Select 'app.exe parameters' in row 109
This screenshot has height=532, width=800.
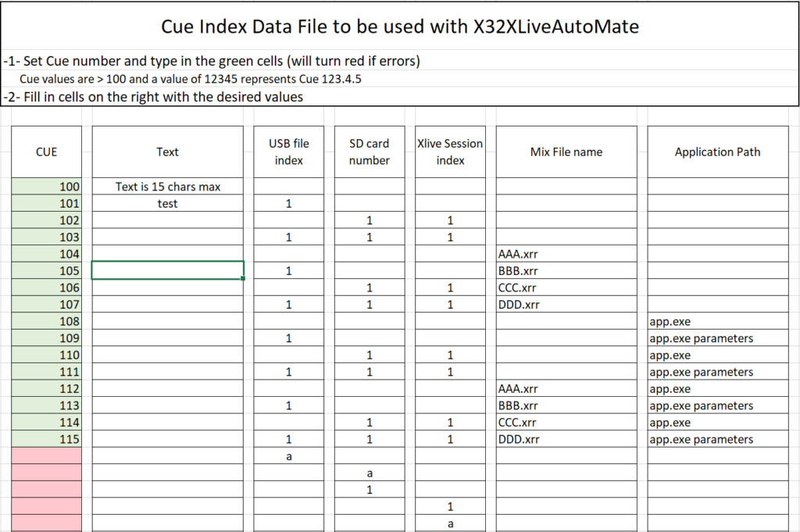coord(718,337)
